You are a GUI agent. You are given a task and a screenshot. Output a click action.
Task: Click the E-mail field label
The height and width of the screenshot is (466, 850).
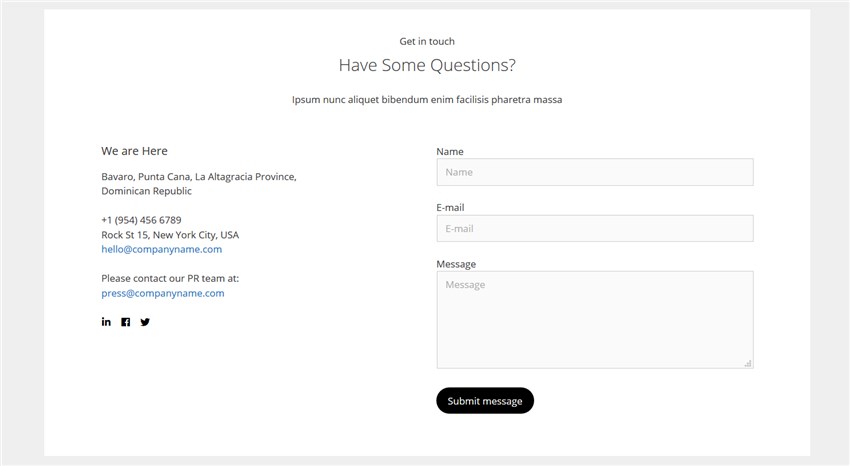click(x=450, y=208)
